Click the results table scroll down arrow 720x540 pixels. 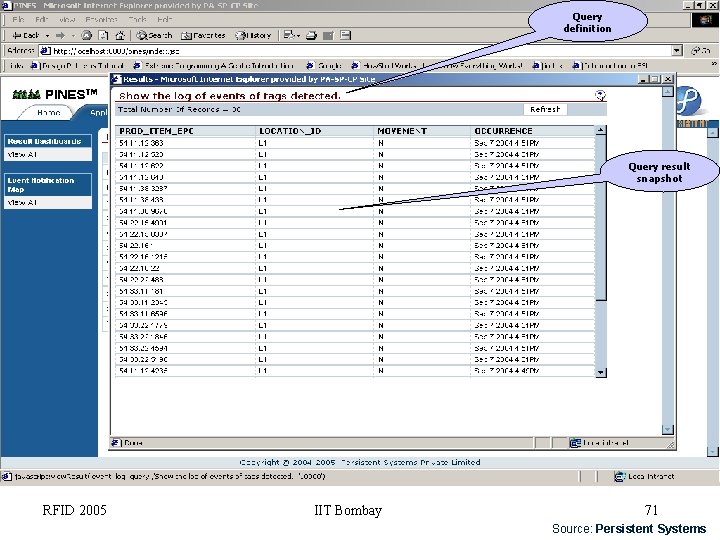pos(600,372)
